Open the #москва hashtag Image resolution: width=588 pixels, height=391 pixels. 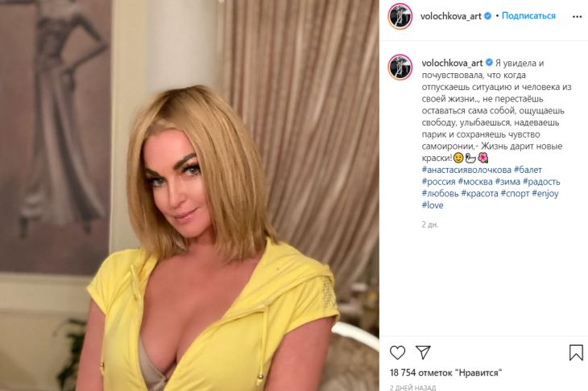point(475,182)
